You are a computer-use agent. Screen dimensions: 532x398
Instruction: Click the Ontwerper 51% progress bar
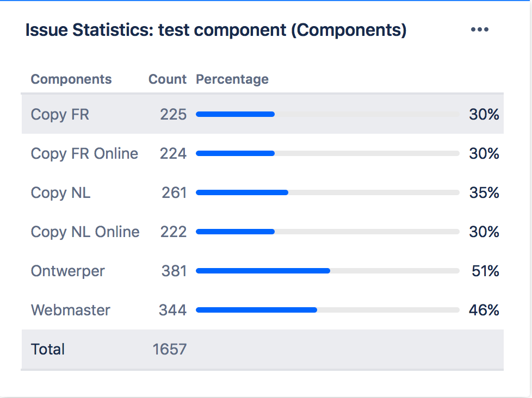pos(328,271)
